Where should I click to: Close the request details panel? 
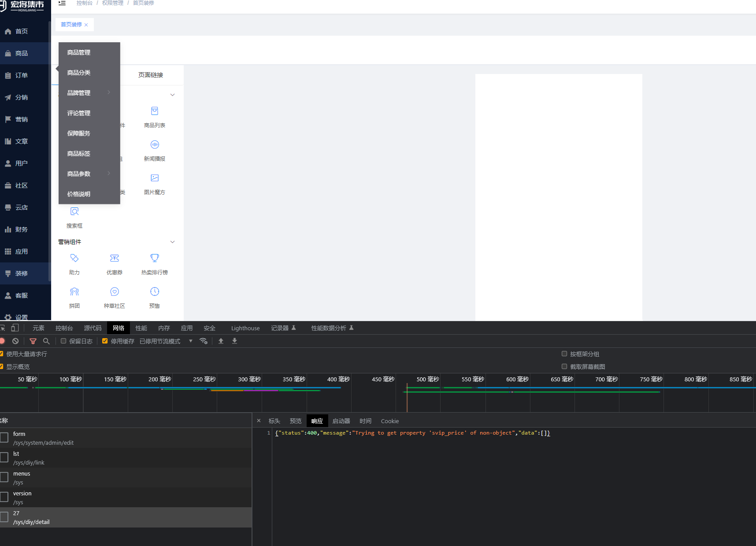pos(259,421)
